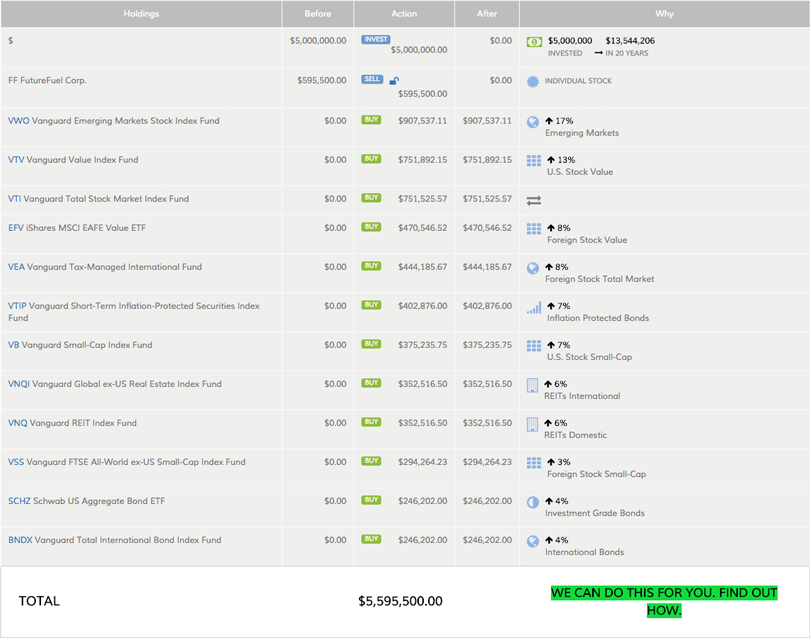
Task: Open the VNQI ticker link
Action: click(19, 384)
